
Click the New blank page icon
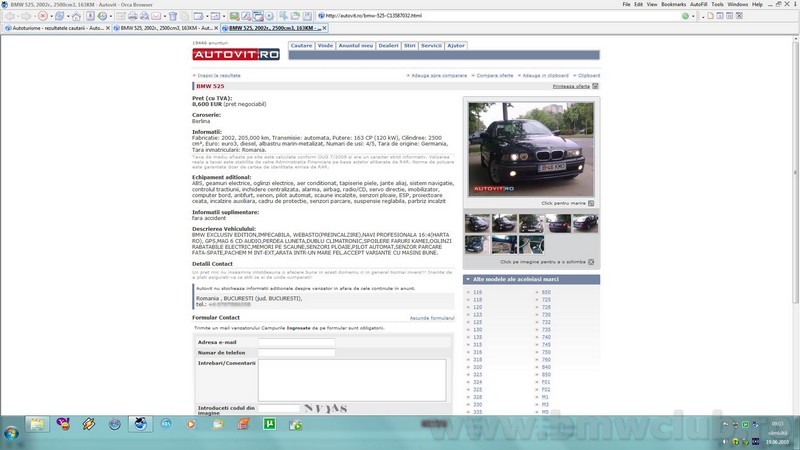(710, 16)
